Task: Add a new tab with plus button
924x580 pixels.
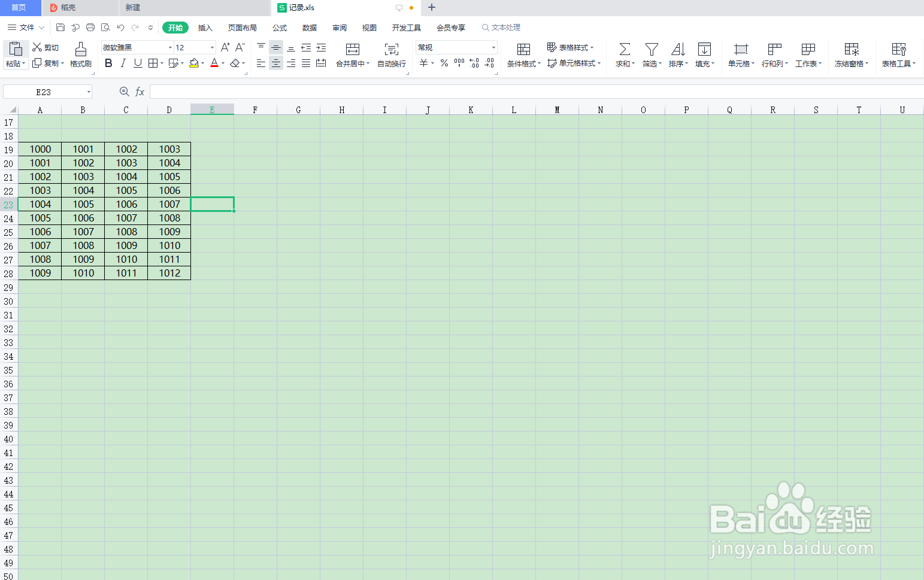Action: (432, 8)
